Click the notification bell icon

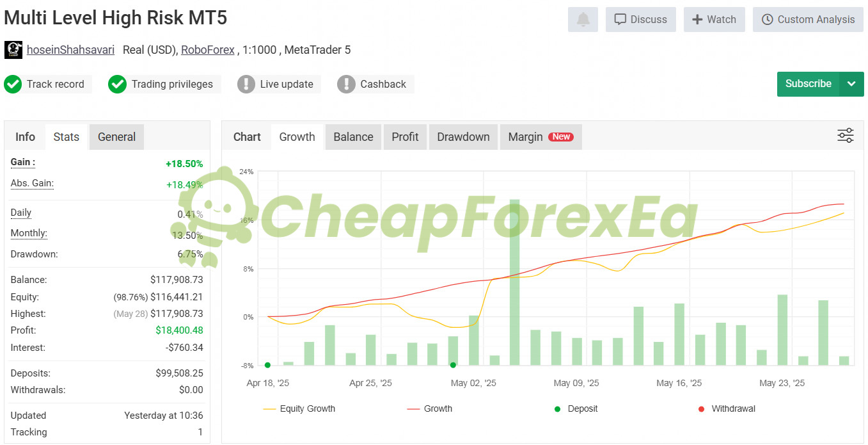(x=583, y=19)
